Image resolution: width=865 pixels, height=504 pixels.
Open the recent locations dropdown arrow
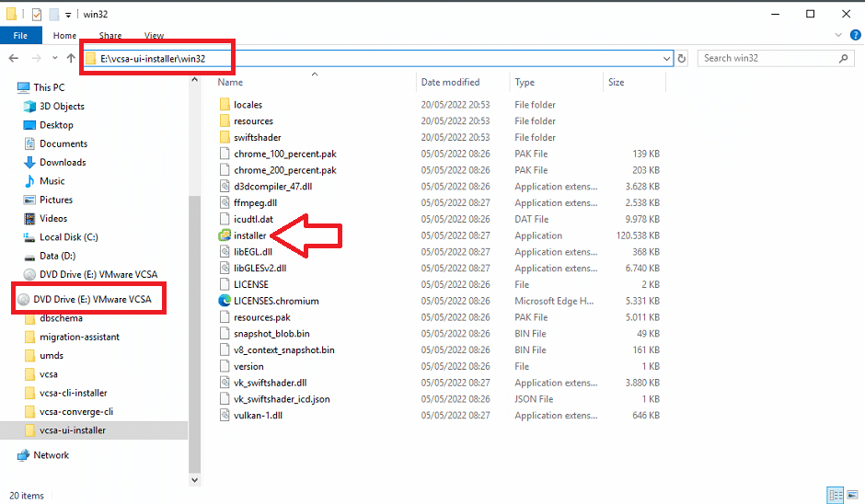pos(54,58)
